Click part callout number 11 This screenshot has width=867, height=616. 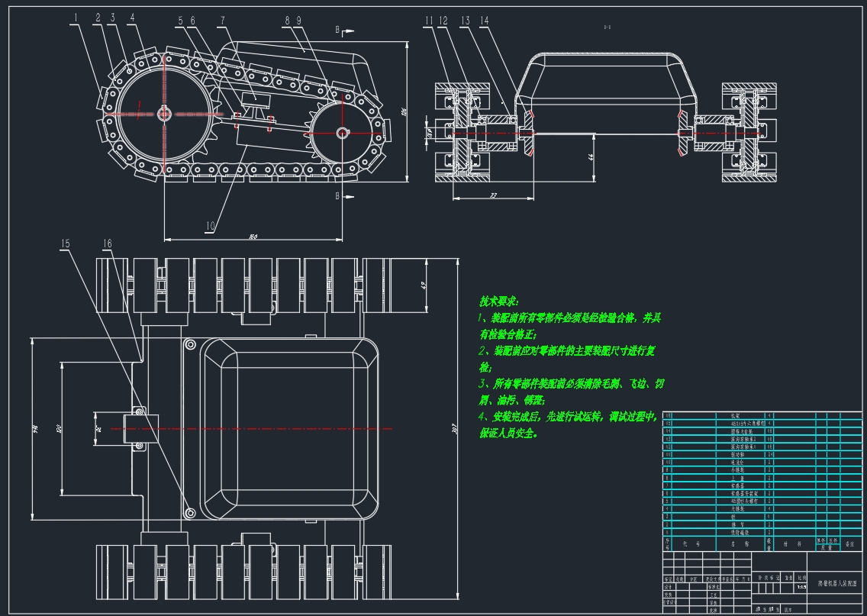(429, 21)
